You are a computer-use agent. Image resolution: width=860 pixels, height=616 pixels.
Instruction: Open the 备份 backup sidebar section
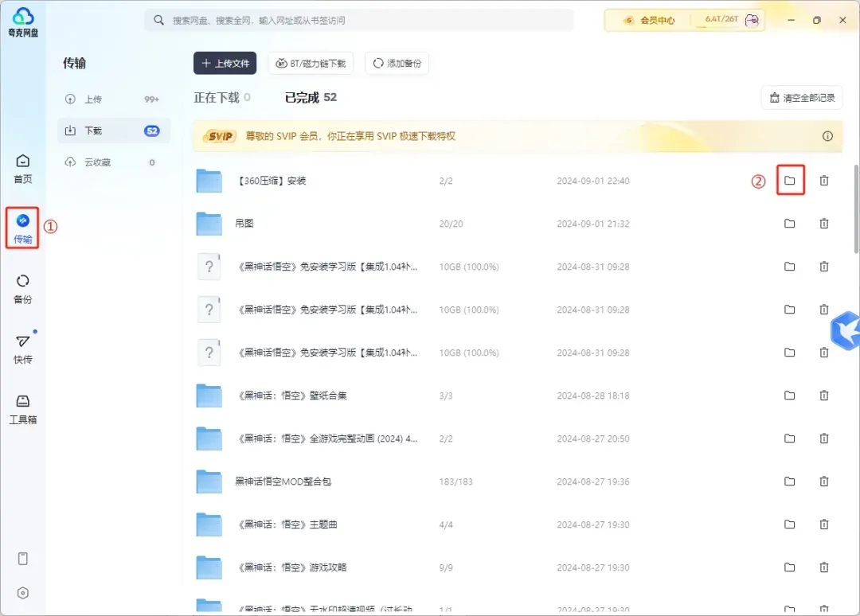coord(22,289)
